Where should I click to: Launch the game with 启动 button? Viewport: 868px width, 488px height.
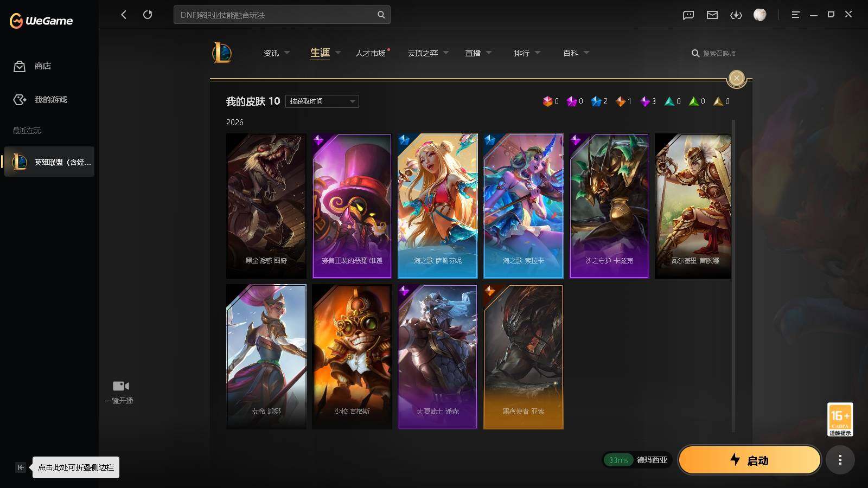pyautogui.click(x=749, y=460)
